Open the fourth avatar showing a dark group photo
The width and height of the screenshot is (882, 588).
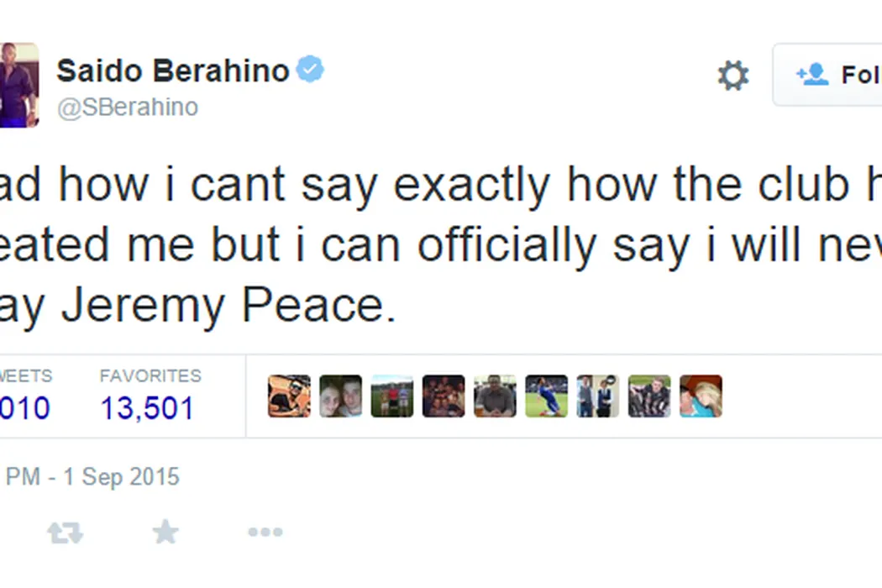coord(444,396)
